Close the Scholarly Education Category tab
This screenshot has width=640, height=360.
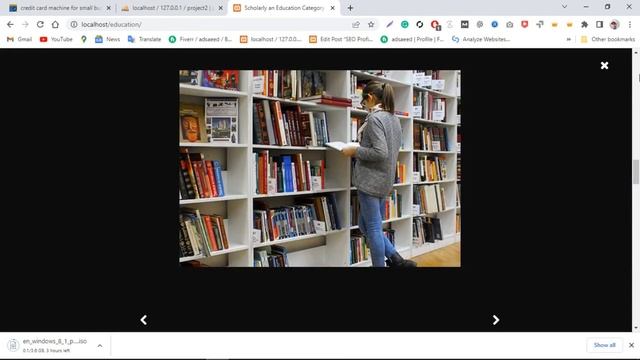pos(333,8)
